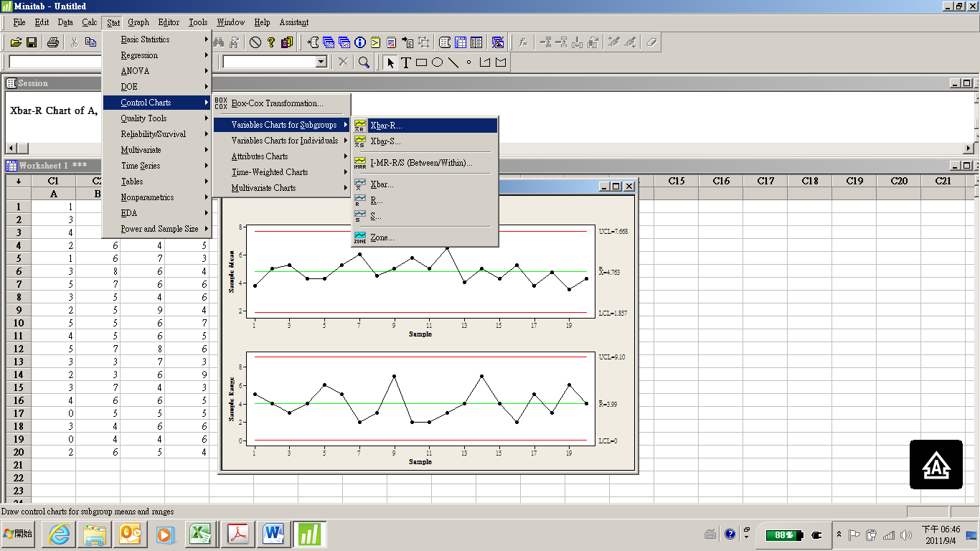Image resolution: width=980 pixels, height=551 pixels.
Task: Click the Show Info blue circle icon
Action: pyautogui.click(x=360, y=42)
